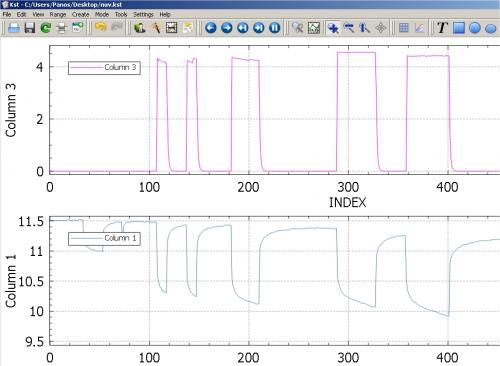Open the View menu
This screenshot has width=500, height=366.
click(x=38, y=14)
